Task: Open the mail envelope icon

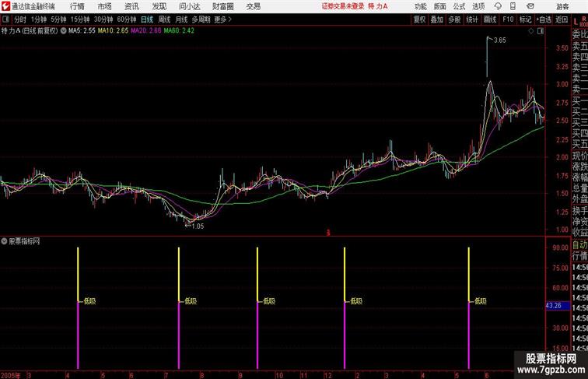Action: (x=530, y=6)
